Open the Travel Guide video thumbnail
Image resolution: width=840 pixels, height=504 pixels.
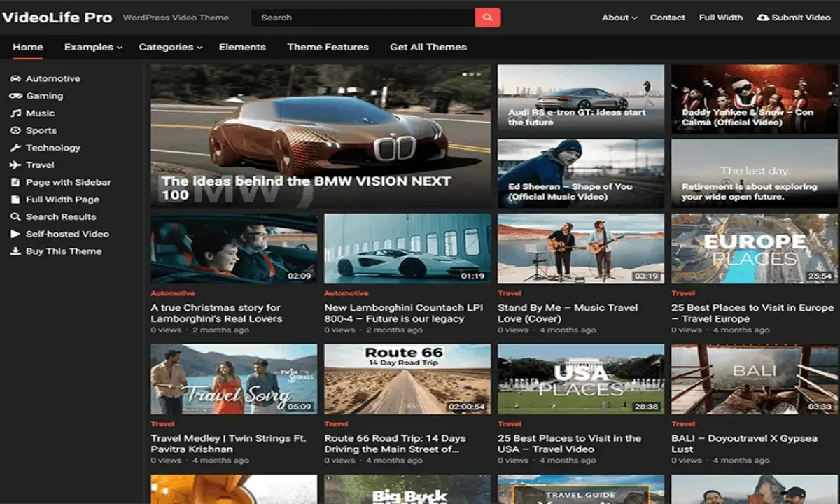tap(581, 489)
